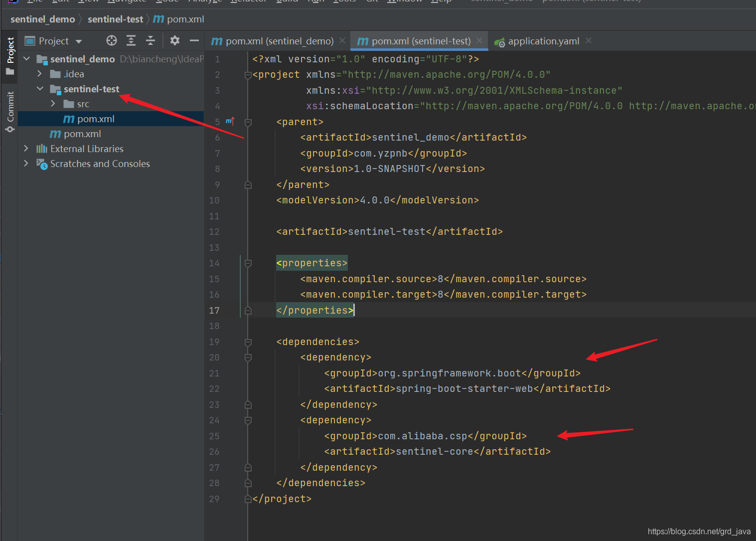Open the Commit tool window side tab

(10, 112)
